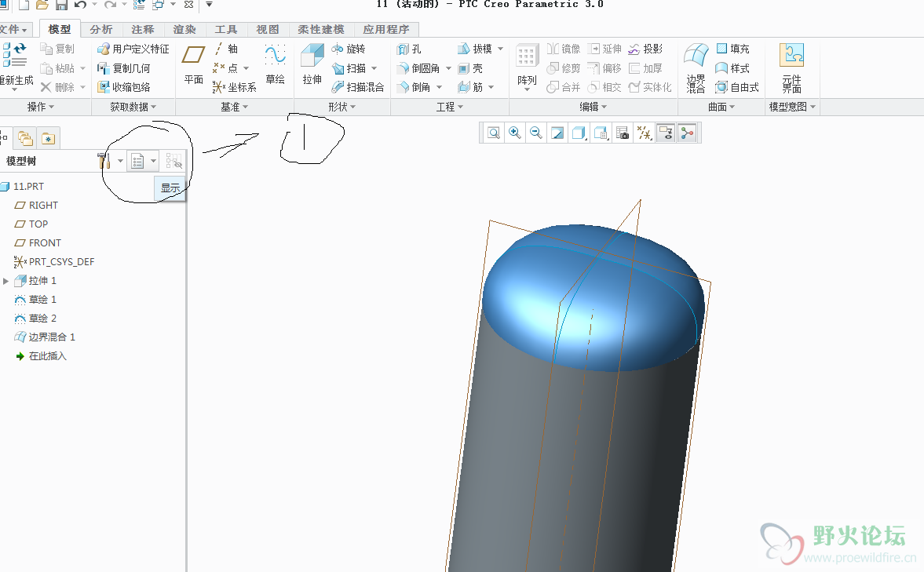Click the zoom in magnifier icon
Screen dimensions: 924x572
pyautogui.click(x=515, y=133)
